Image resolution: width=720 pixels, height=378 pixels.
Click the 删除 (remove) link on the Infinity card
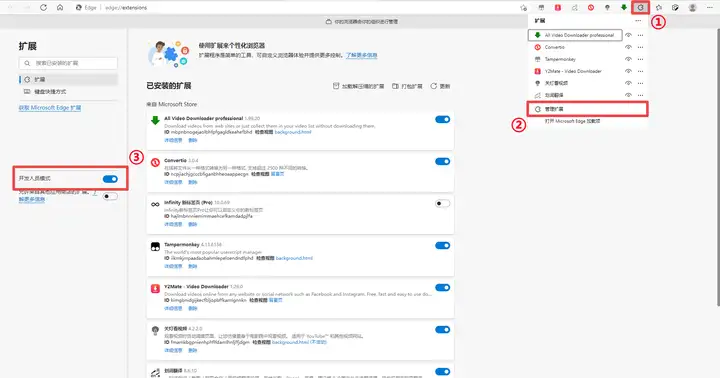pyautogui.click(x=192, y=224)
